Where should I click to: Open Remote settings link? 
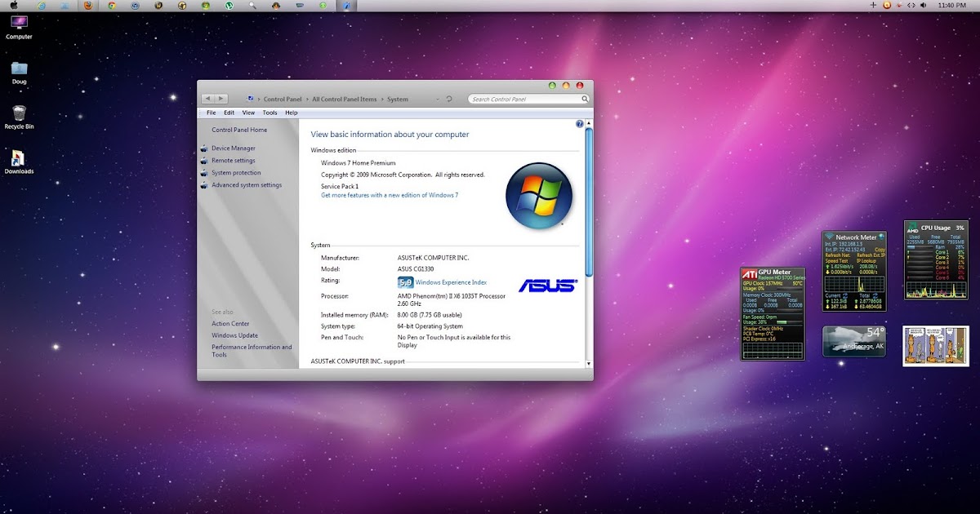click(x=234, y=161)
